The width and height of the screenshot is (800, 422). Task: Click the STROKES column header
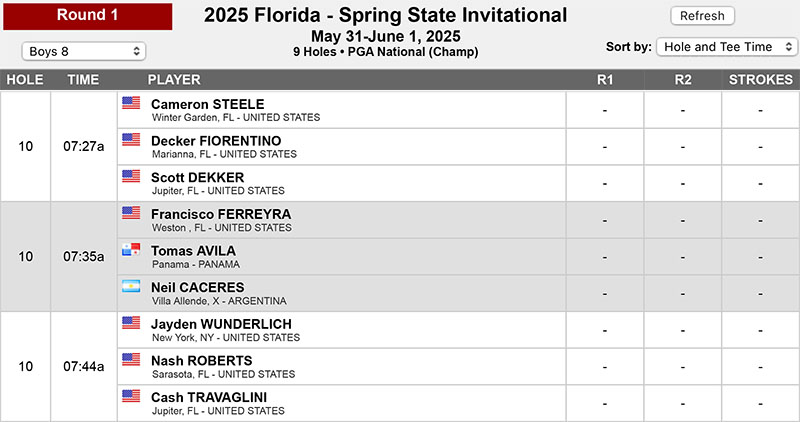pos(761,80)
